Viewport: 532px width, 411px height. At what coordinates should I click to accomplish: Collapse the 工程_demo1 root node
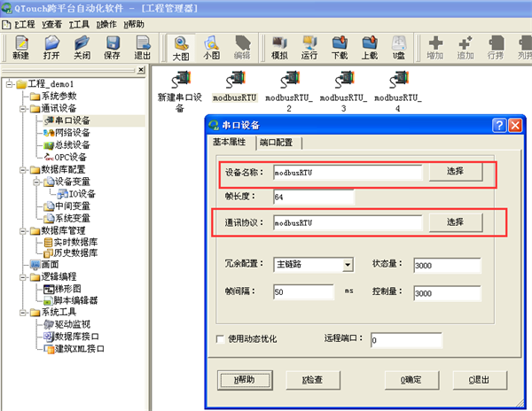click(10, 83)
